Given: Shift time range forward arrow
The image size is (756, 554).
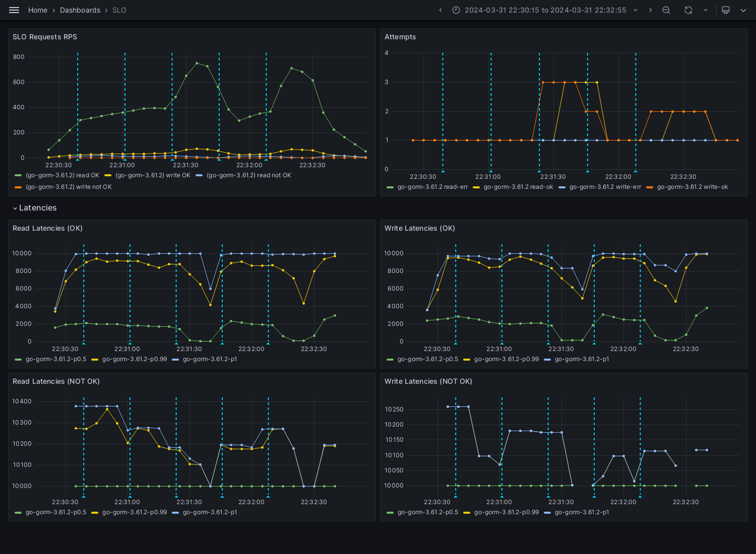Looking at the screenshot, I should point(650,10).
